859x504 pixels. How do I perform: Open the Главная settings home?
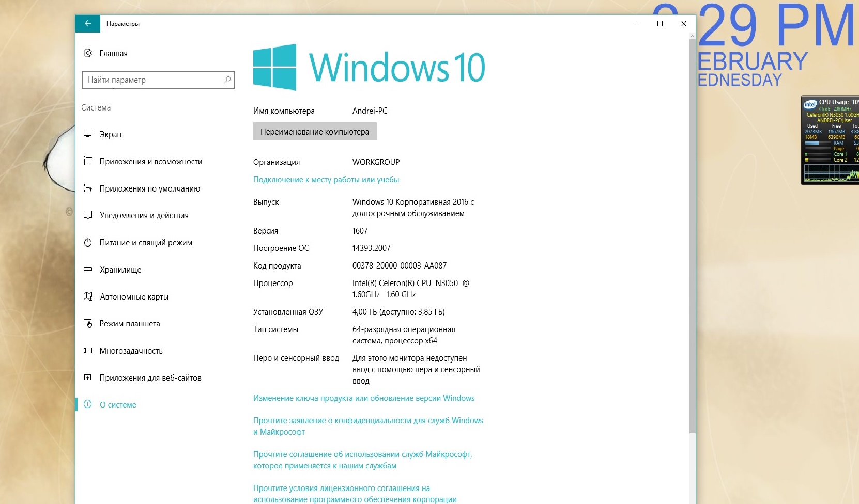coord(113,53)
